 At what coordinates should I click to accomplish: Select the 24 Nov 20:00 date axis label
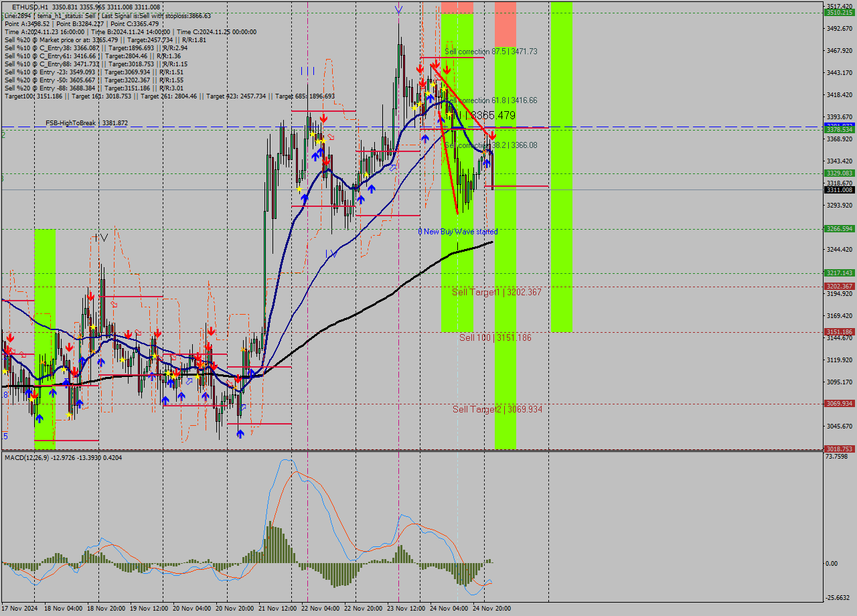(491, 608)
